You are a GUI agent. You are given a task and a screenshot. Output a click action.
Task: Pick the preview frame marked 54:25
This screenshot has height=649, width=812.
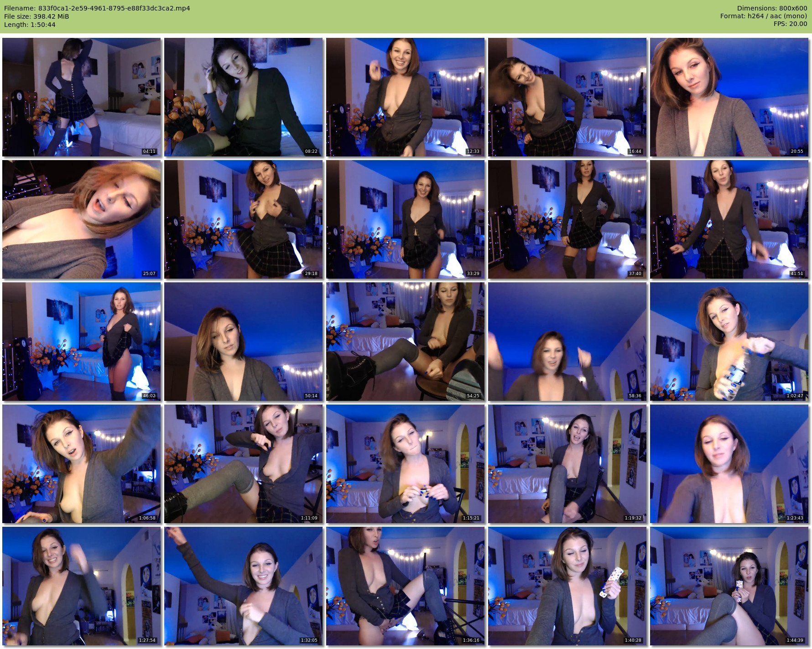pos(405,342)
